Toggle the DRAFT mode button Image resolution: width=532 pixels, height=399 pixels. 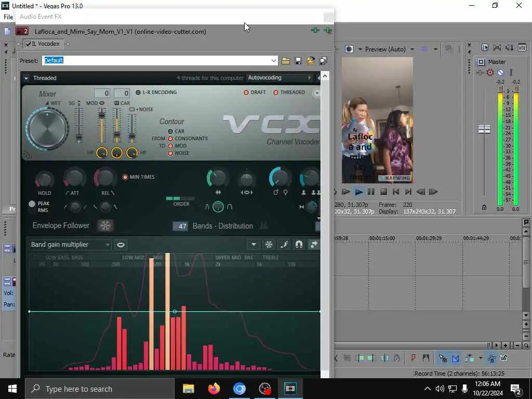[x=246, y=92]
